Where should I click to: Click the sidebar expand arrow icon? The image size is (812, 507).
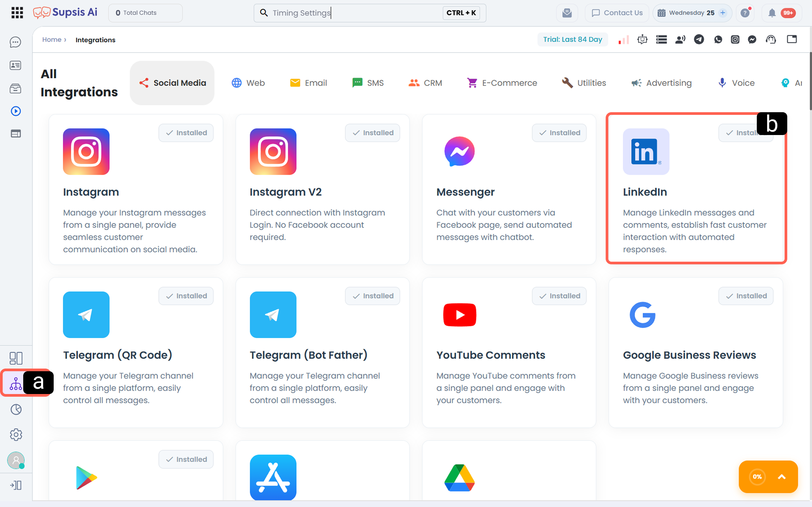coord(16,485)
